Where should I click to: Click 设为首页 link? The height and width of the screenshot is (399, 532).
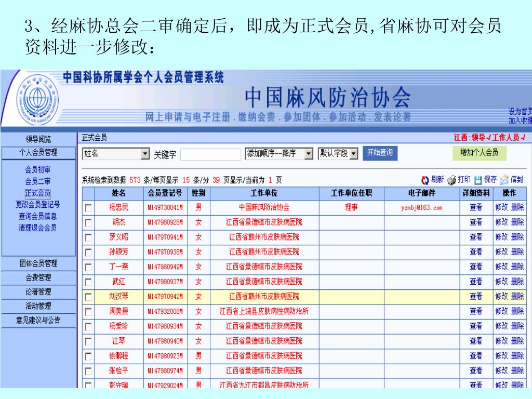(x=520, y=112)
